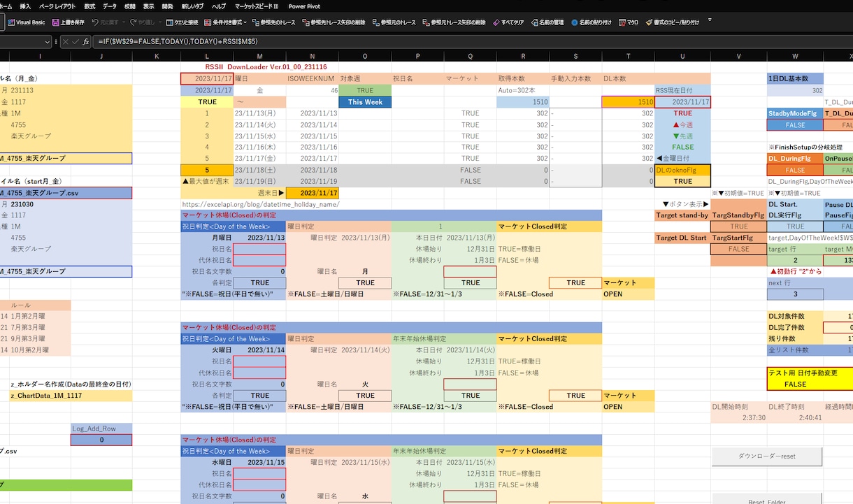Click やり直し redo in the toolbar
This screenshot has height=504, width=853.
click(x=142, y=22)
